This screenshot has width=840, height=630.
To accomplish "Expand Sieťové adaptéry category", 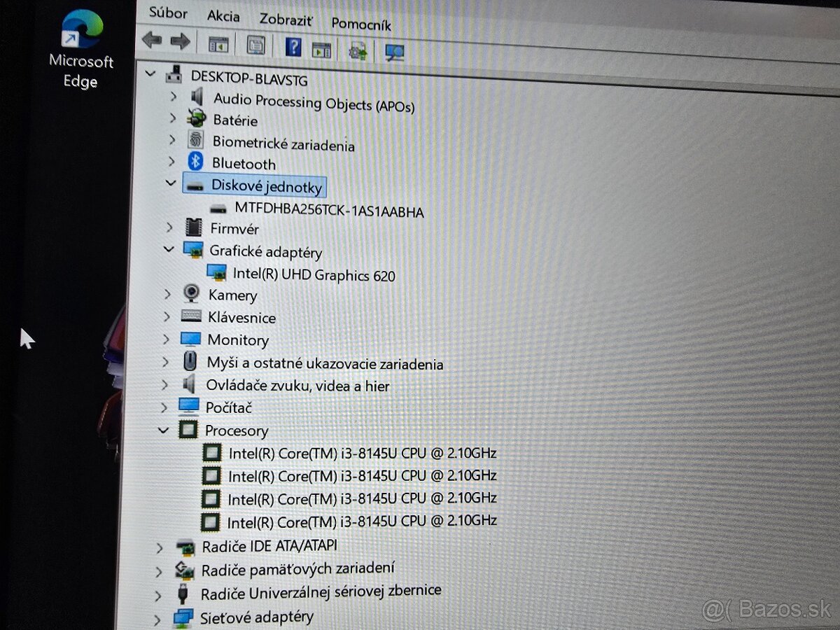I will click(x=158, y=619).
